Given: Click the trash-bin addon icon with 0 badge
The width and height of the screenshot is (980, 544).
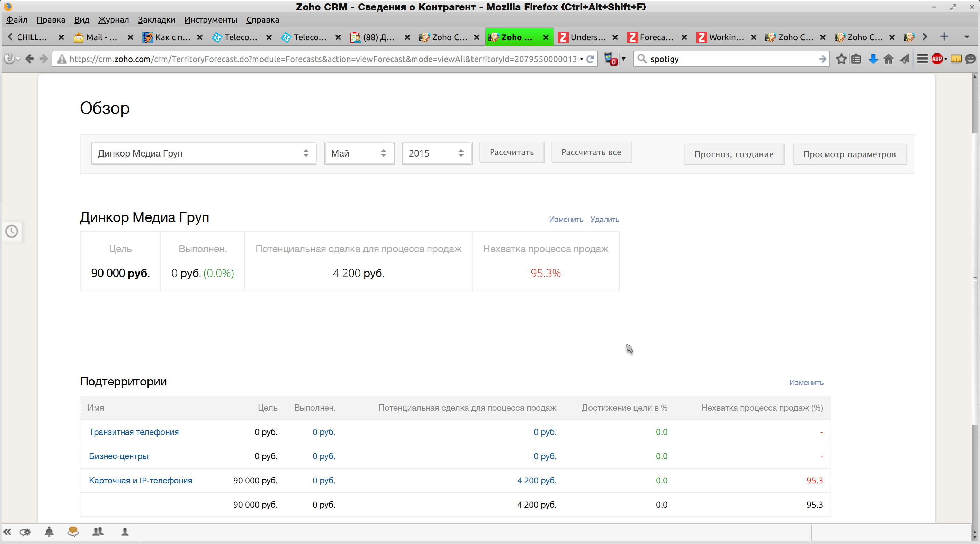Looking at the screenshot, I should pyautogui.click(x=611, y=59).
